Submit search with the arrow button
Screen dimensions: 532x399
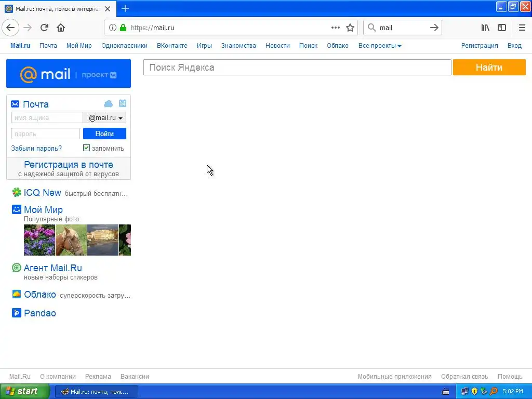pyautogui.click(x=434, y=28)
